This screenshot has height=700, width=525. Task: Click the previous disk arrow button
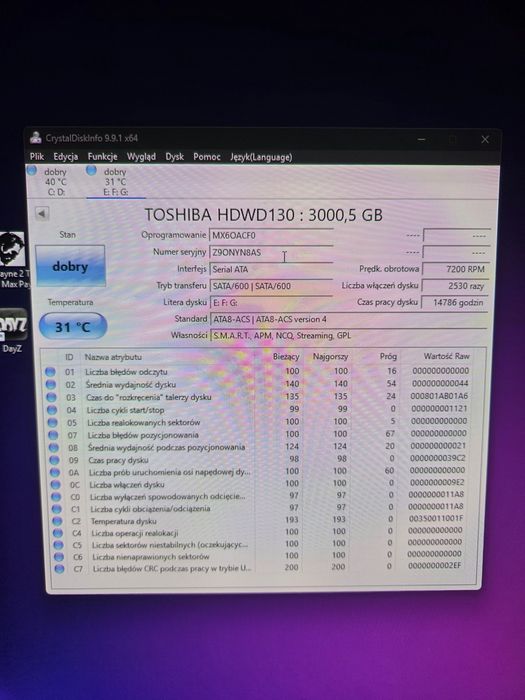pyautogui.click(x=42, y=214)
